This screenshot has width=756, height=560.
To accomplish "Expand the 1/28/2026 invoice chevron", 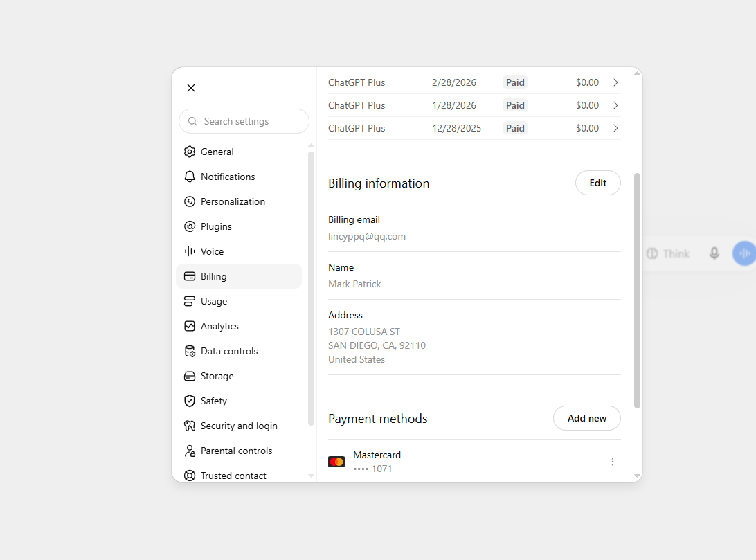I will click(615, 105).
